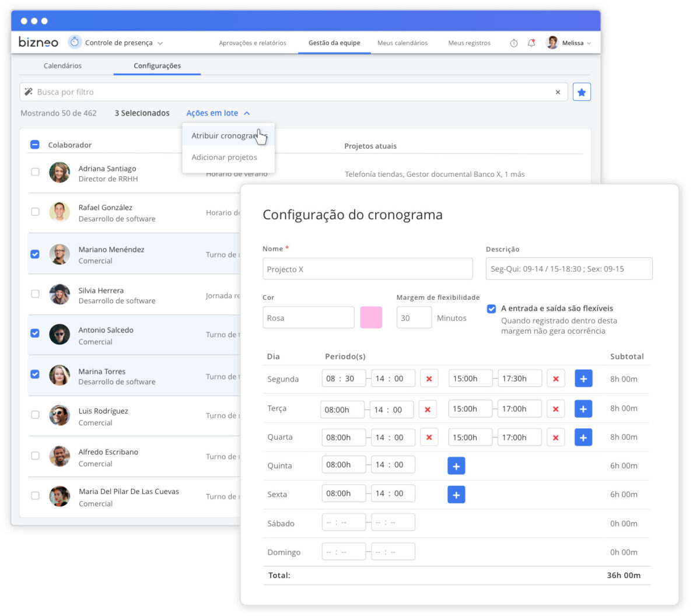The height and width of the screenshot is (616, 700).
Task: Choose Adicionar projetos from the menu
Action: pyautogui.click(x=224, y=157)
